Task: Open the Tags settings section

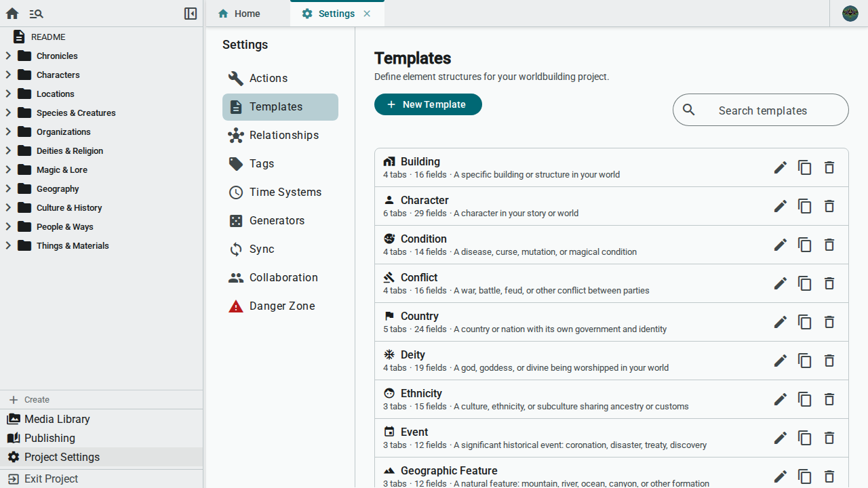Action: [280, 164]
